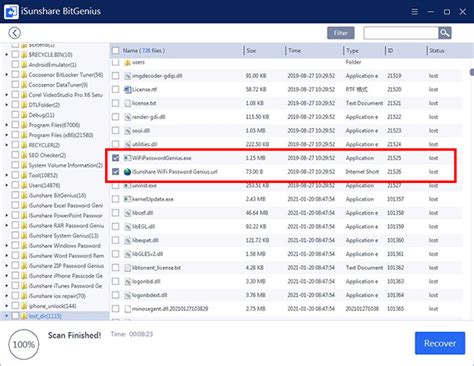Select the libGLESv2.dll file row

pyautogui.click(x=287, y=254)
